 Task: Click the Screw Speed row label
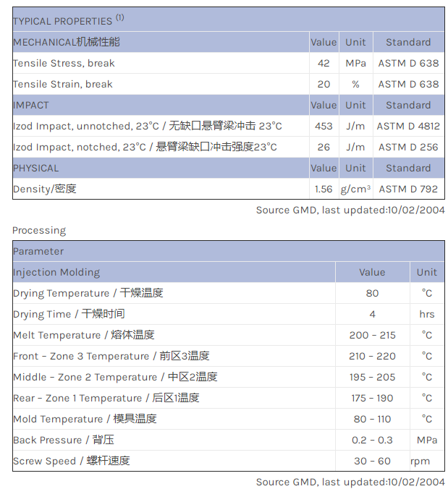[x=72, y=461]
